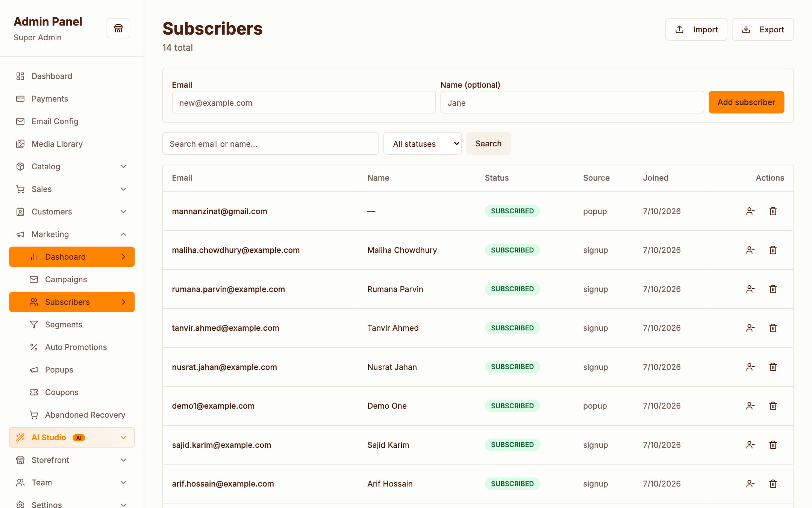Open Segments under Marketing
812x508 pixels.
[72, 324]
